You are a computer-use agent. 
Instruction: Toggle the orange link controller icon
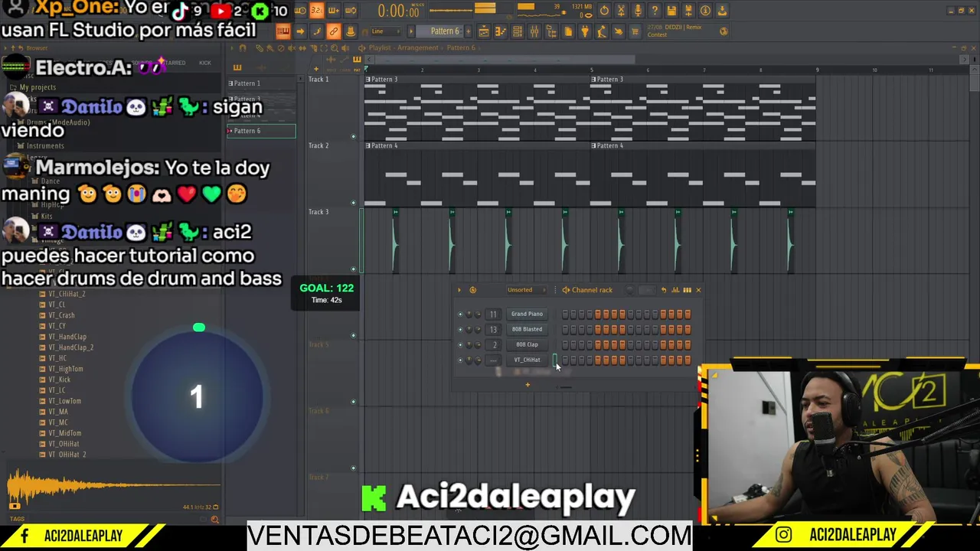333,31
